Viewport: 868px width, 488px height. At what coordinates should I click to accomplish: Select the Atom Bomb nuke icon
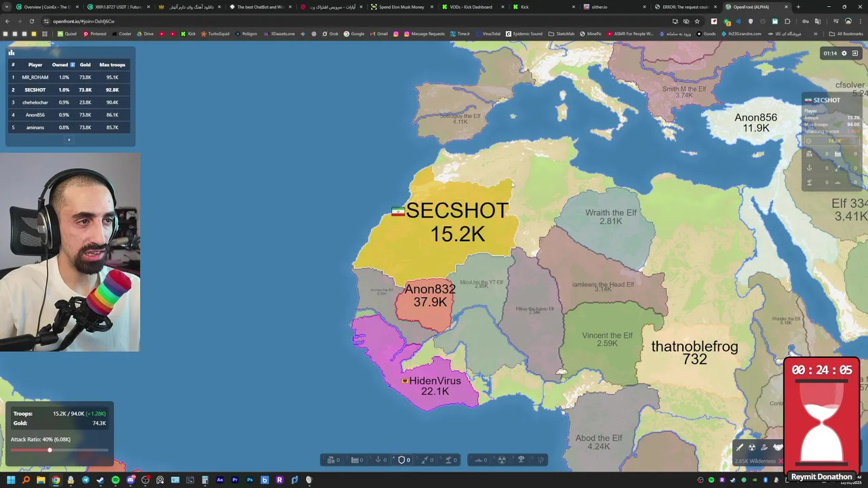[x=502, y=460]
